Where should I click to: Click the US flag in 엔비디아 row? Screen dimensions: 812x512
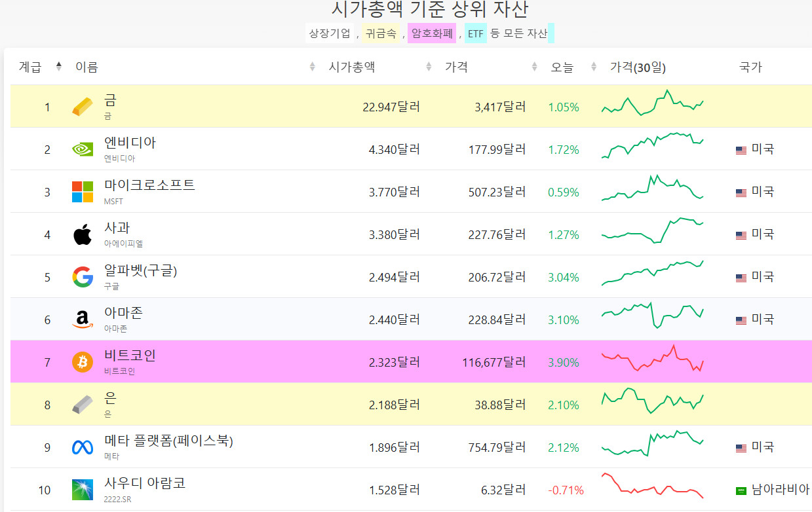(x=741, y=150)
